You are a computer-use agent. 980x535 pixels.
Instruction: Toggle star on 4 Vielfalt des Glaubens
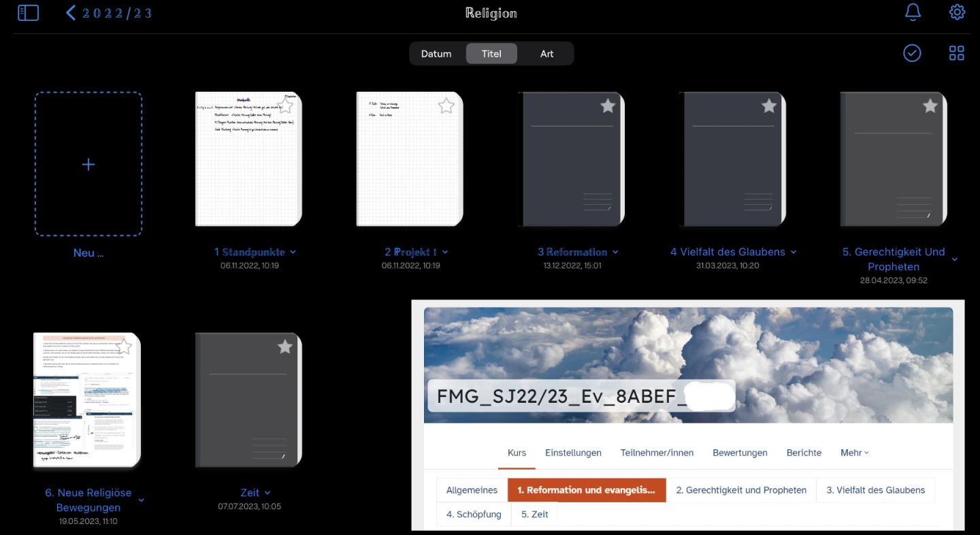point(769,106)
